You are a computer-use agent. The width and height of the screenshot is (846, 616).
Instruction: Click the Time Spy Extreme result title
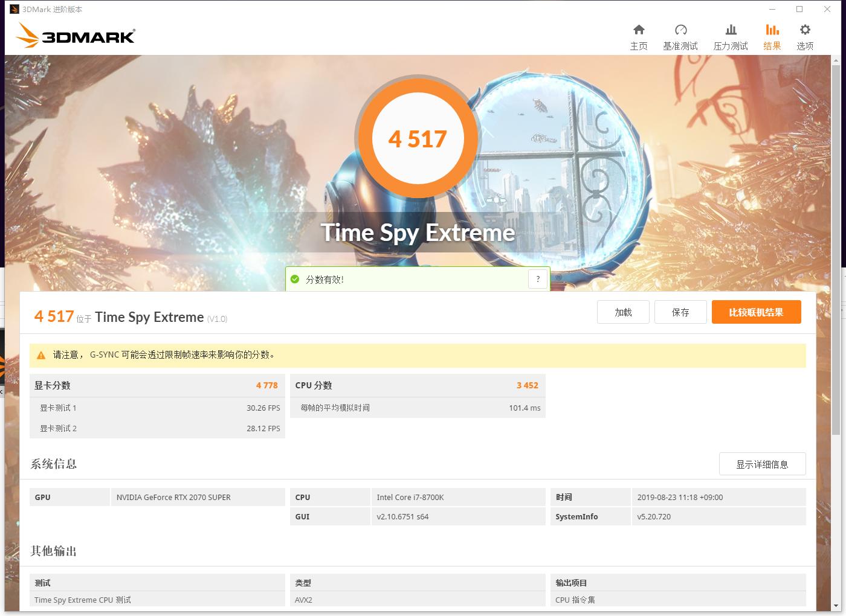tap(149, 317)
